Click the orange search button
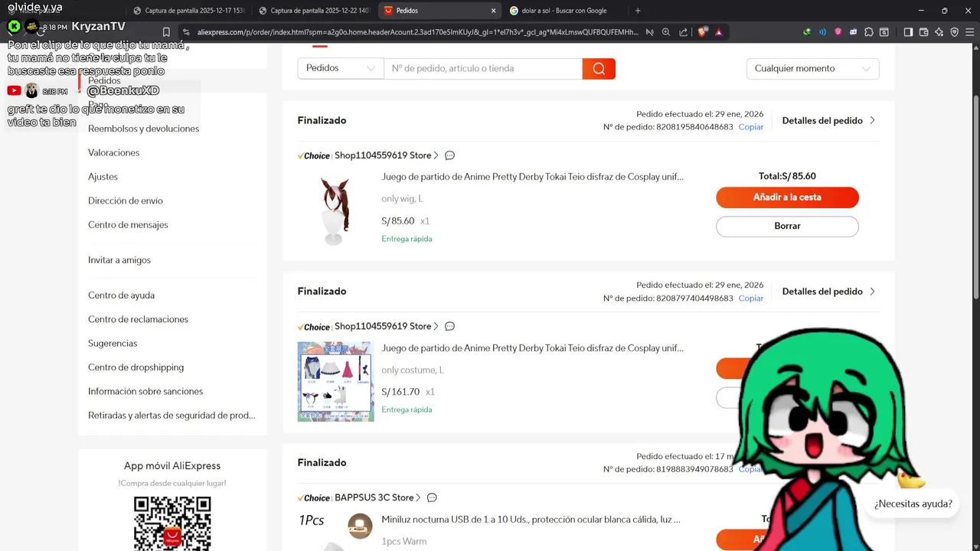The width and height of the screenshot is (980, 551). coord(599,68)
